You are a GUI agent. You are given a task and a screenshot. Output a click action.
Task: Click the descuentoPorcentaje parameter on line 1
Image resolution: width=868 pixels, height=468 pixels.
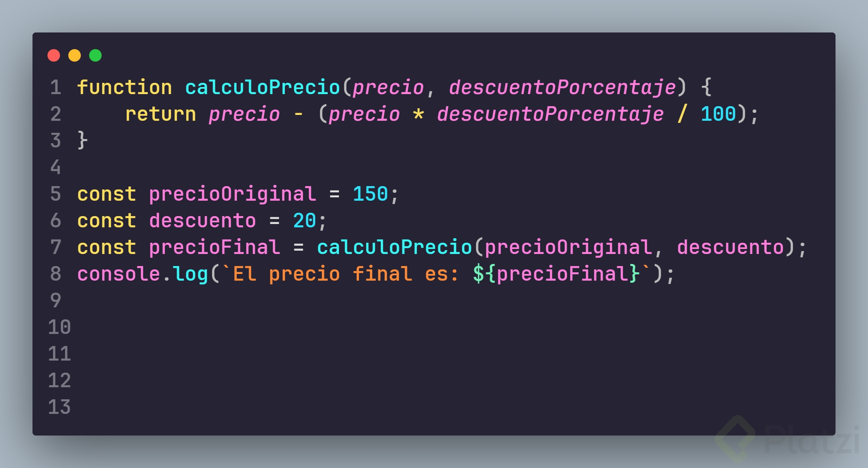[x=562, y=87]
